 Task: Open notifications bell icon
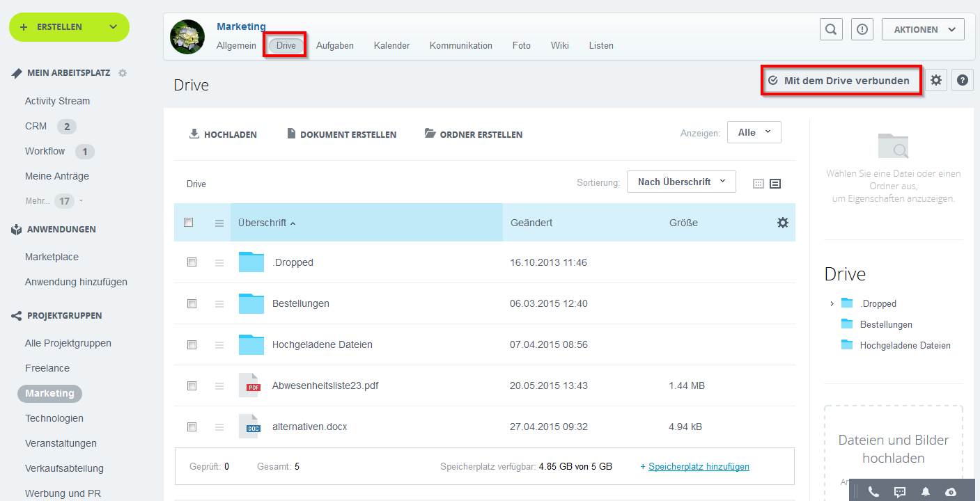(925, 491)
